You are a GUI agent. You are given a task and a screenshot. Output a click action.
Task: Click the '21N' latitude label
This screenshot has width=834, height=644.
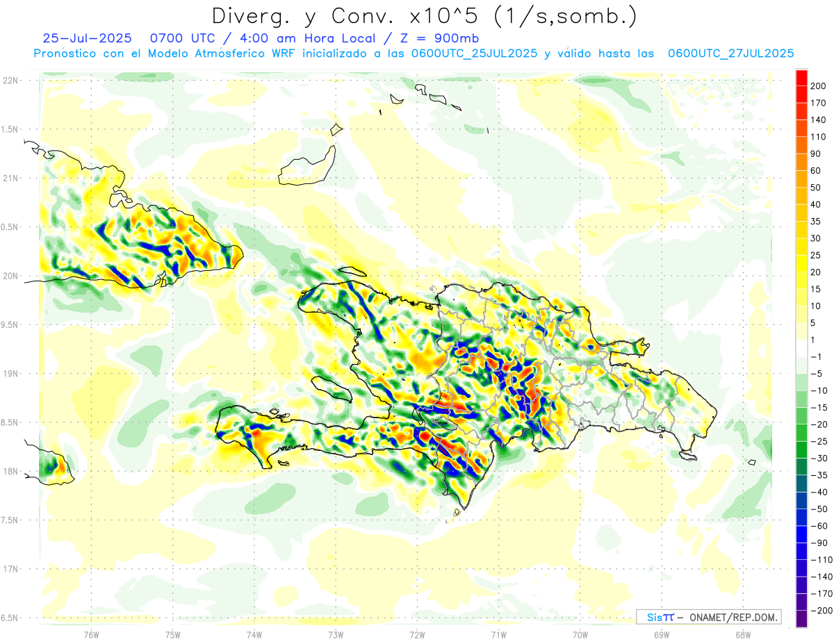(10, 178)
